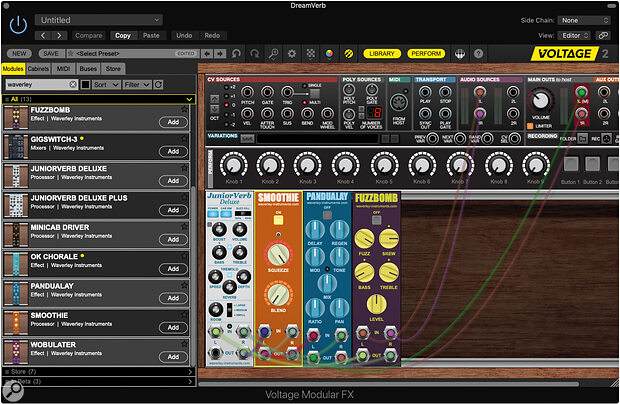Switch to the Store tab
This screenshot has height=404, width=620.
pyautogui.click(x=113, y=69)
